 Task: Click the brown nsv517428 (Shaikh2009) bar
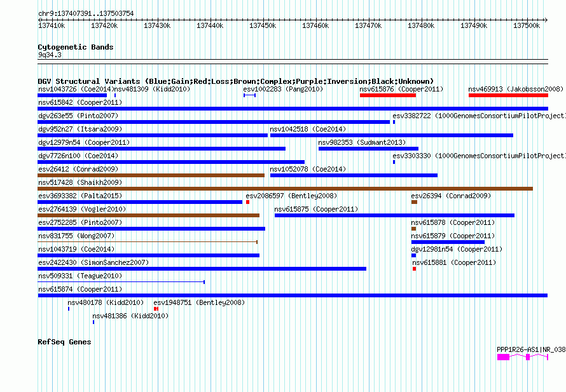pyautogui.click(x=285, y=189)
